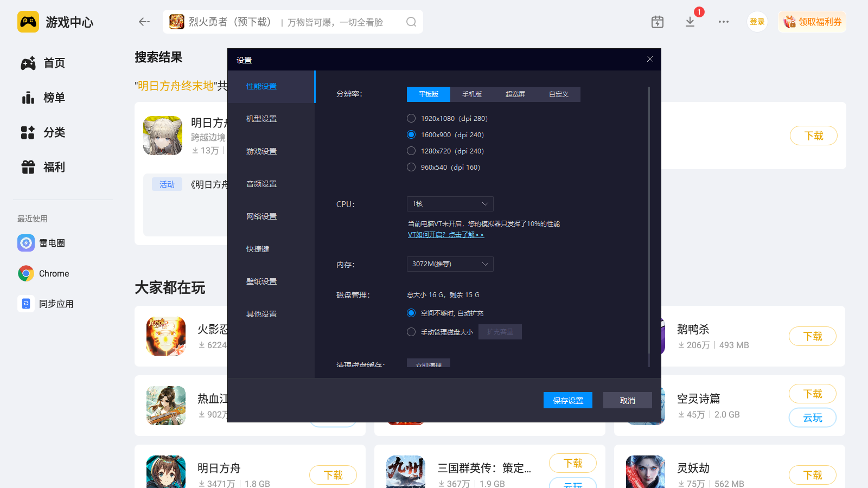Screen dimensions: 868x488
Task: Switch to the 平板版 resolution tab
Action: [x=429, y=94]
